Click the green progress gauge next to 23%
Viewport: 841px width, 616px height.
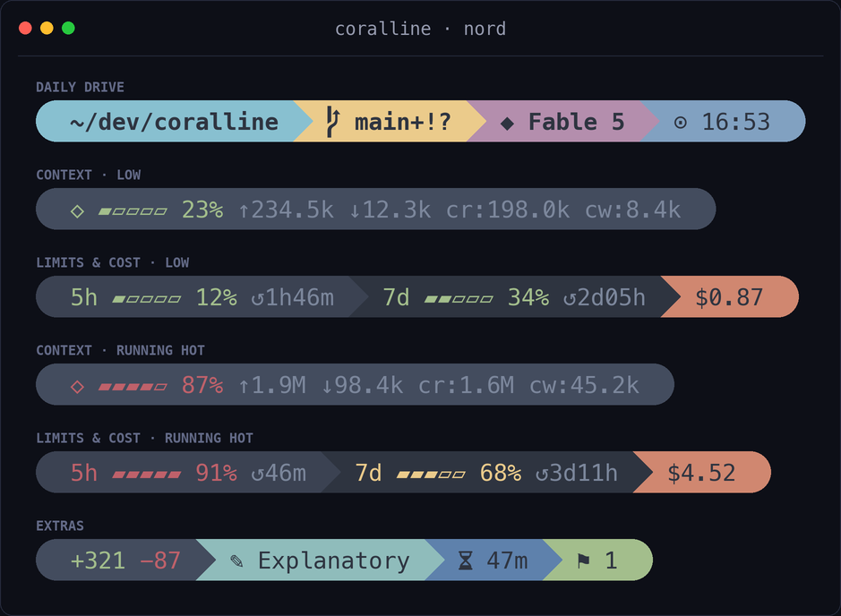pos(133,211)
